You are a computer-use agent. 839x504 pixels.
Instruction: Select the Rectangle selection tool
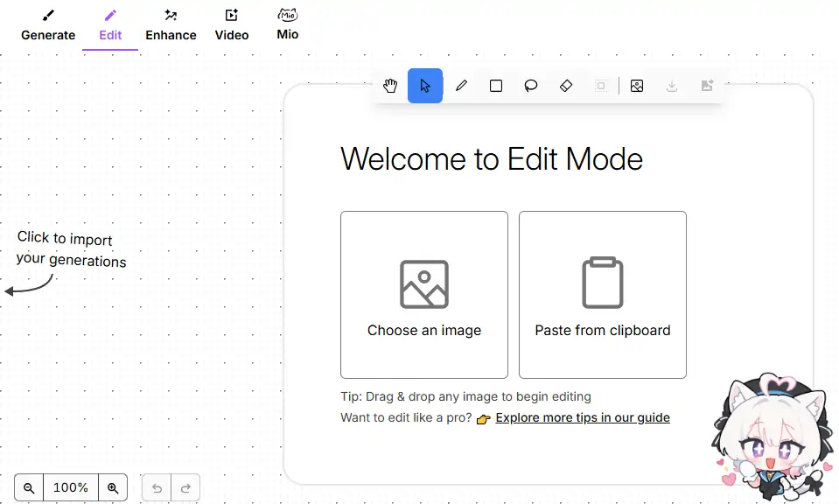coord(496,86)
